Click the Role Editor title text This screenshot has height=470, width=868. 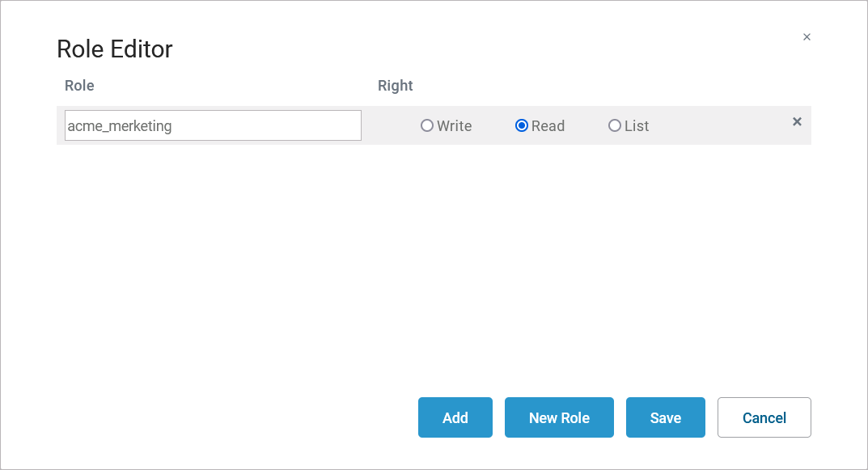coord(115,49)
